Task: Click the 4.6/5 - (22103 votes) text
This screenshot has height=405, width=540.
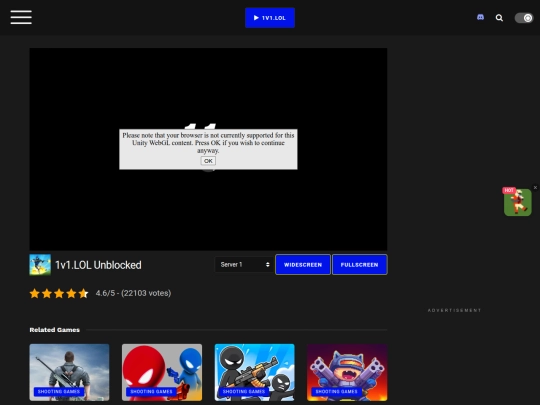Action: (x=133, y=293)
